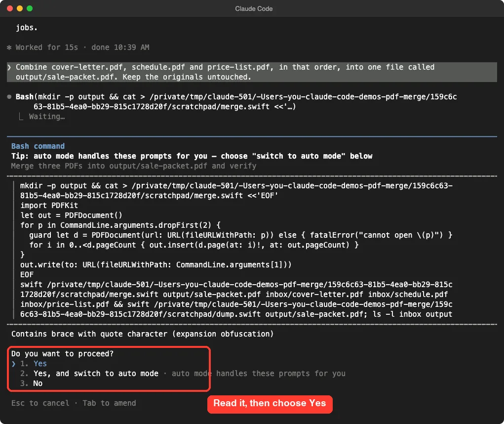The width and height of the screenshot is (504, 424).
Task: Click the 'Bash command' heading
Action: [x=38, y=146]
